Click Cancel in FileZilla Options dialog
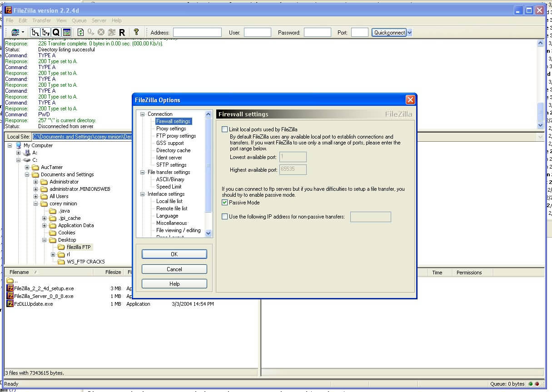The image size is (552, 392). pyautogui.click(x=174, y=269)
